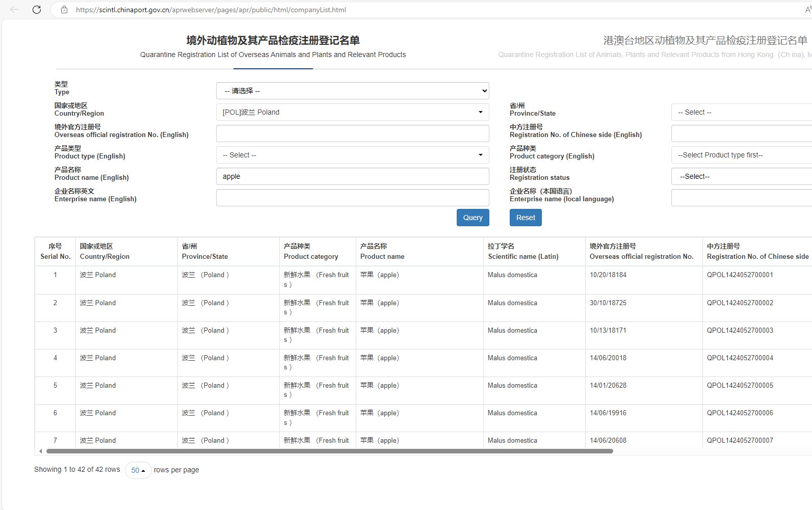The height and width of the screenshot is (510, 812).
Task: Click the Product name field containing apple
Action: coord(352,176)
